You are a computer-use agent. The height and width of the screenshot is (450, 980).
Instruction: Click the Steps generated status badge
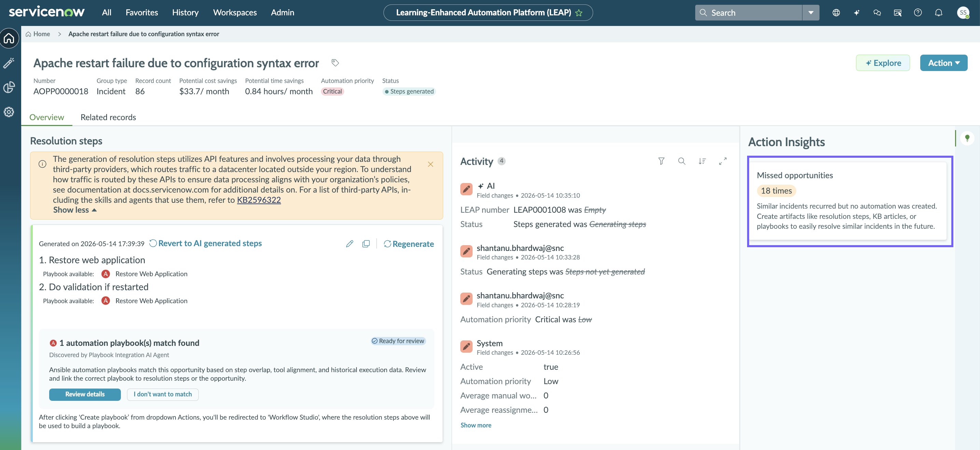pyautogui.click(x=409, y=91)
